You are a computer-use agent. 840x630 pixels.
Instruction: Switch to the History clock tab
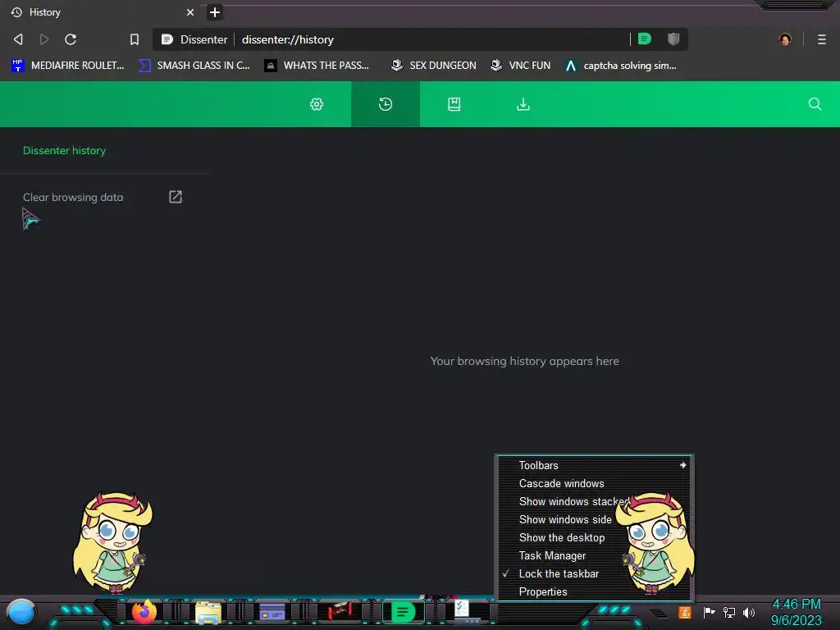point(386,104)
